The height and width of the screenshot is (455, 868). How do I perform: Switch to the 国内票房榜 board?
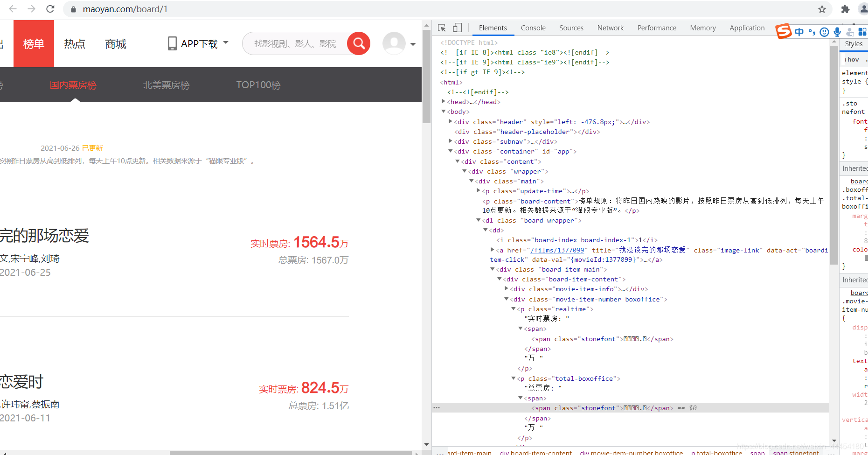pyautogui.click(x=73, y=85)
